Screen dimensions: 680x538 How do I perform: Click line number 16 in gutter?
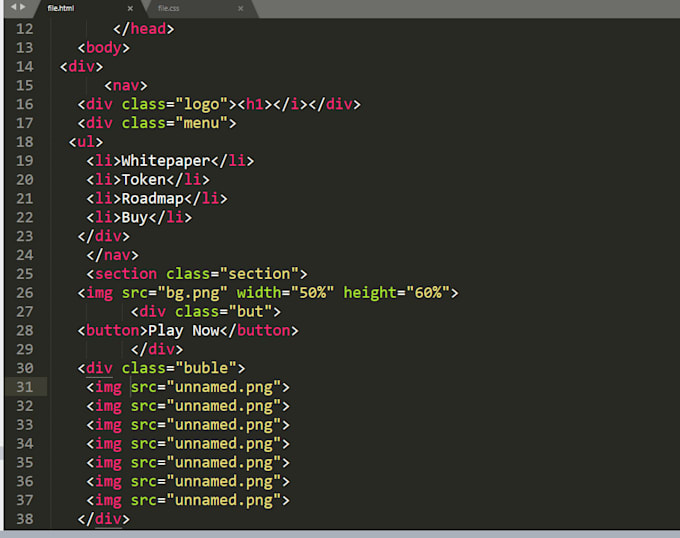25,104
